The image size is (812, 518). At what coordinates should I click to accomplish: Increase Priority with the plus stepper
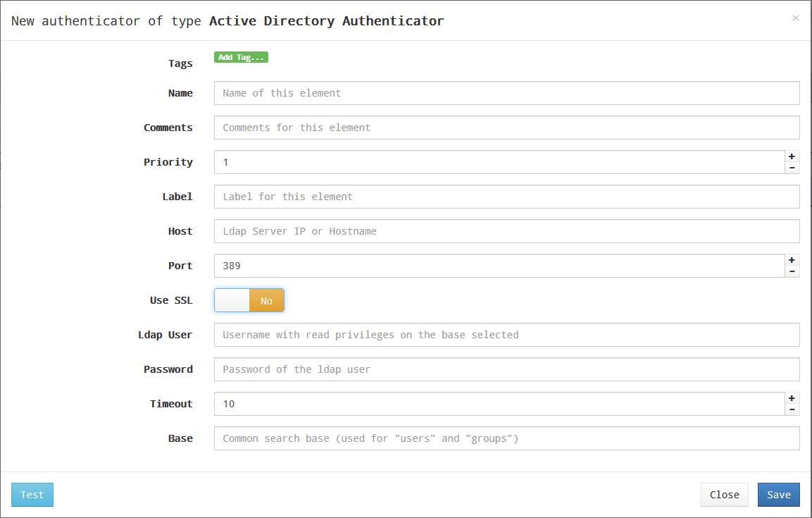point(792,156)
